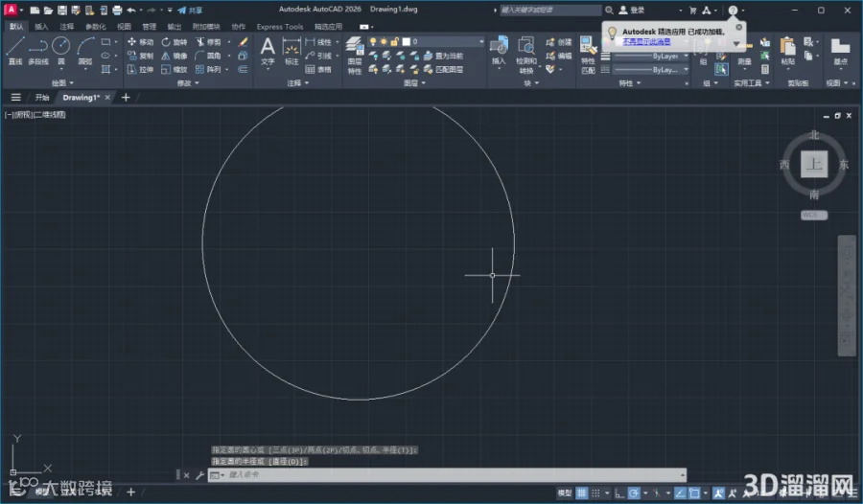The height and width of the screenshot is (504, 863).
Task: Click the 不再显示此消息 link in notification
Action: (x=646, y=41)
